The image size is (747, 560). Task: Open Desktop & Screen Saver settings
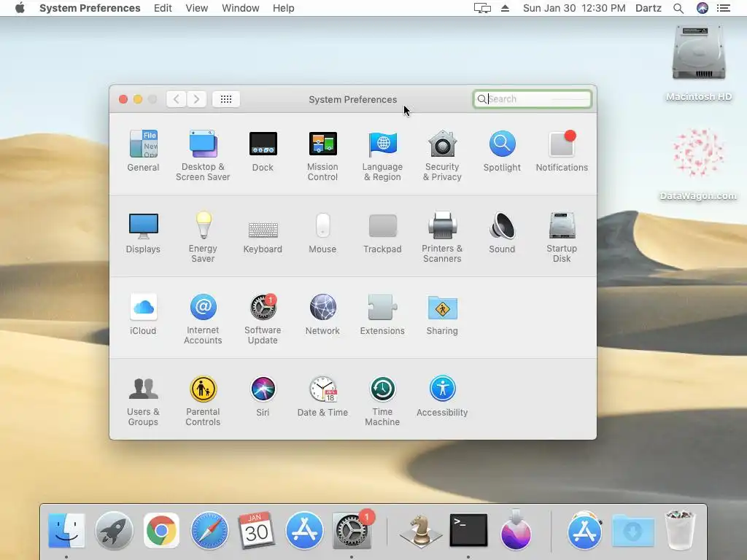(x=203, y=155)
